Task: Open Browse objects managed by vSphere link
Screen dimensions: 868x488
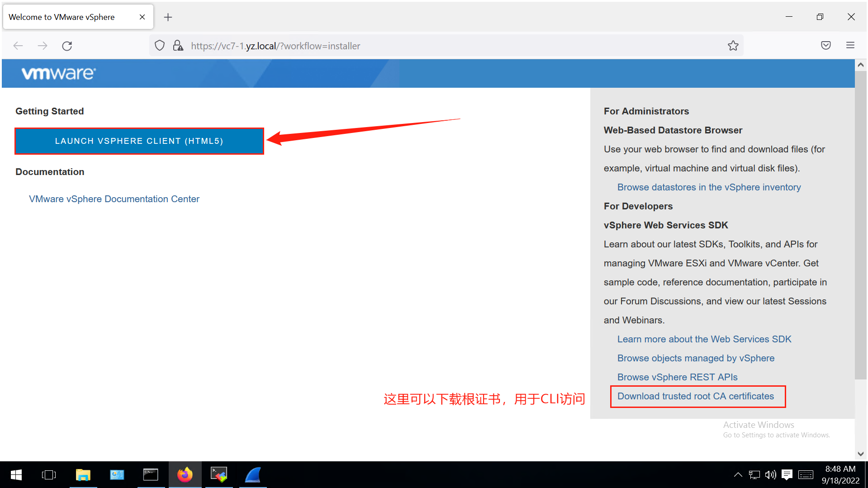Action: tap(696, 358)
